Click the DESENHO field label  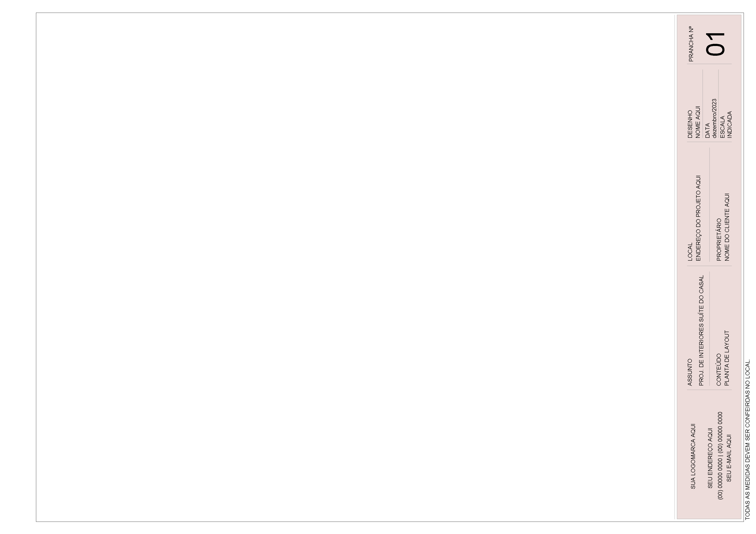(690, 124)
